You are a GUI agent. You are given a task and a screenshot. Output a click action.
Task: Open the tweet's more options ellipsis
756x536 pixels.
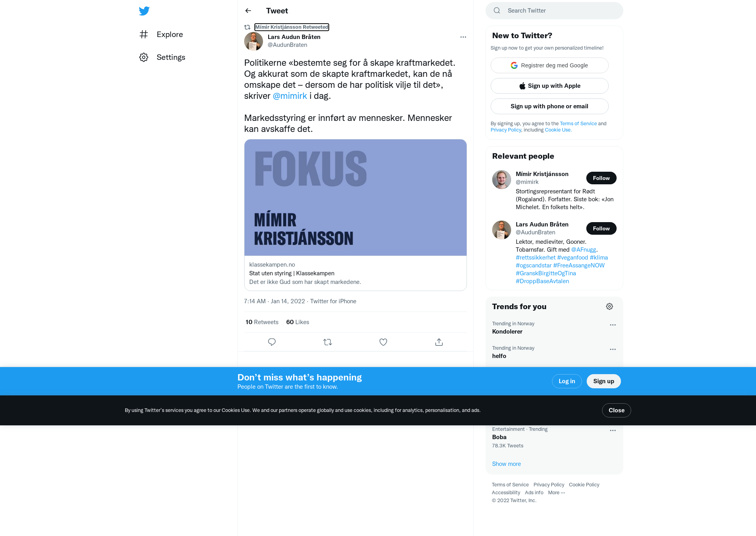[463, 37]
